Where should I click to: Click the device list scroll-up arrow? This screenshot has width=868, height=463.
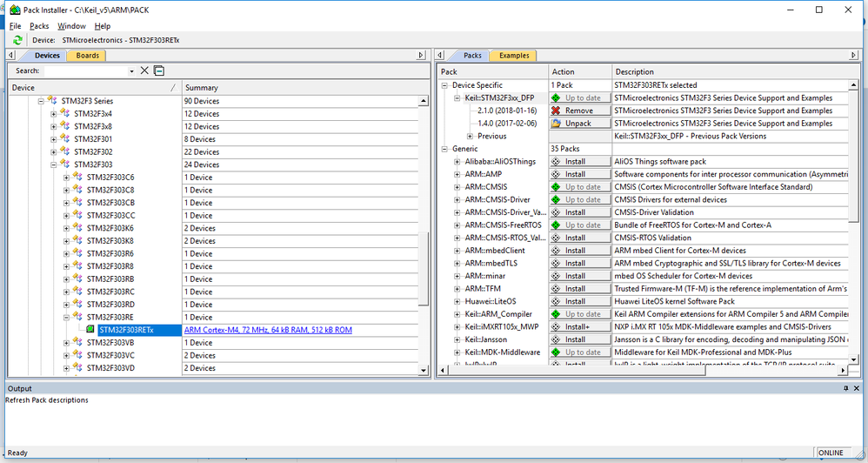(423, 101)
